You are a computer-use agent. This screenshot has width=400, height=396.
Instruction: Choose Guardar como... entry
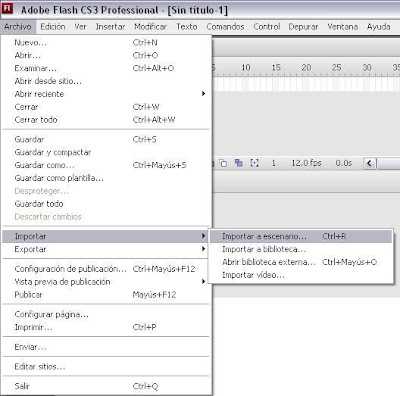click(x=107, y=165)
